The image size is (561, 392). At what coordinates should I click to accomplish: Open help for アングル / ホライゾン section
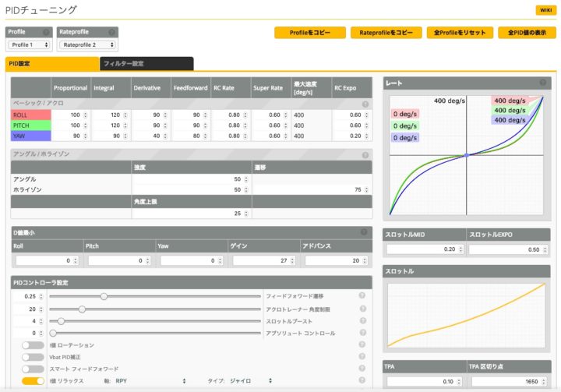(x=365, y=155)
